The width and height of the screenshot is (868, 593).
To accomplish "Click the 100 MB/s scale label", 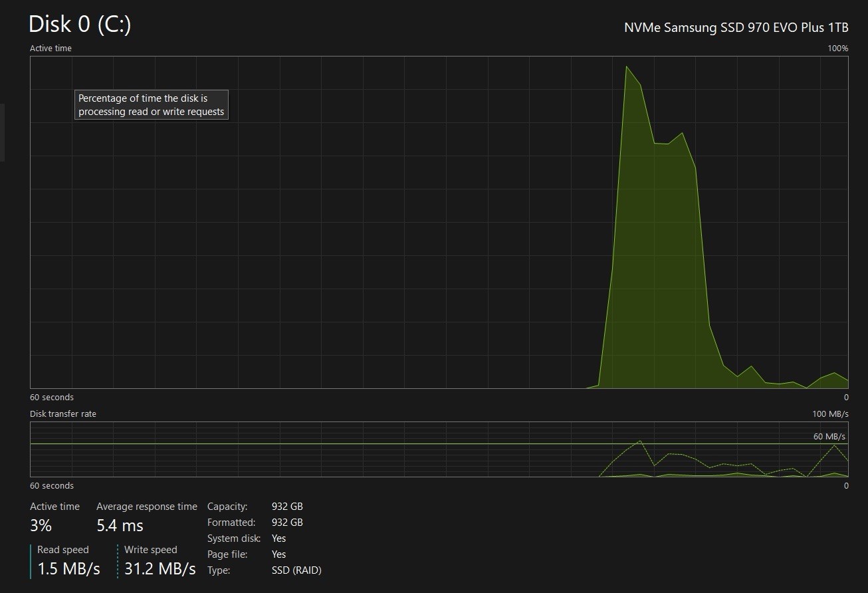I will tap(830, 414).
